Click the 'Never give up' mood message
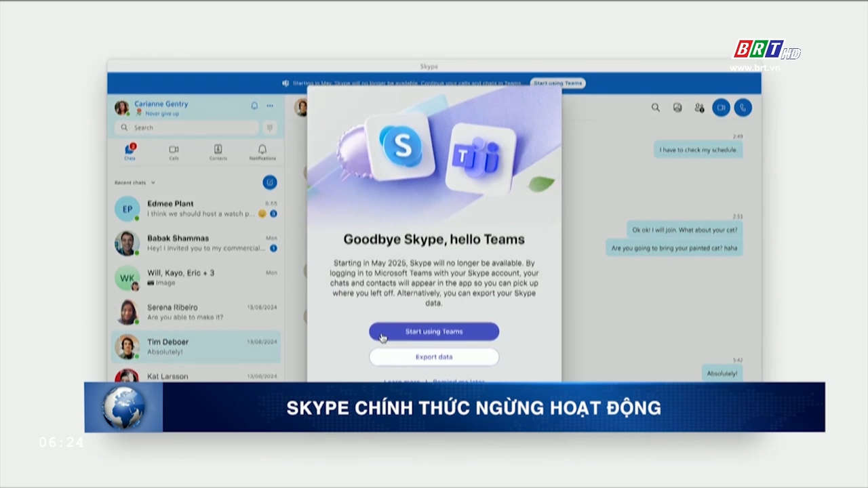The image size is (868, 488). point(162,114)
